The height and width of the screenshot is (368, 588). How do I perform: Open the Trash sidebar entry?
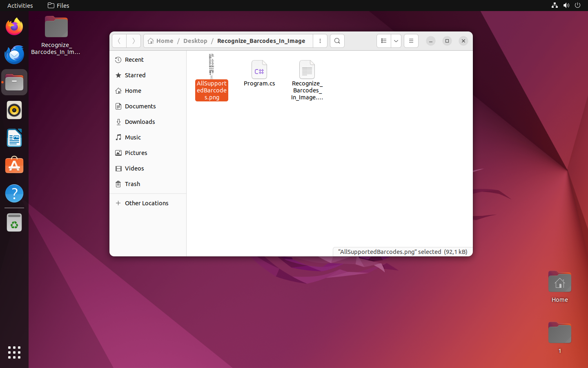point(132,184)
